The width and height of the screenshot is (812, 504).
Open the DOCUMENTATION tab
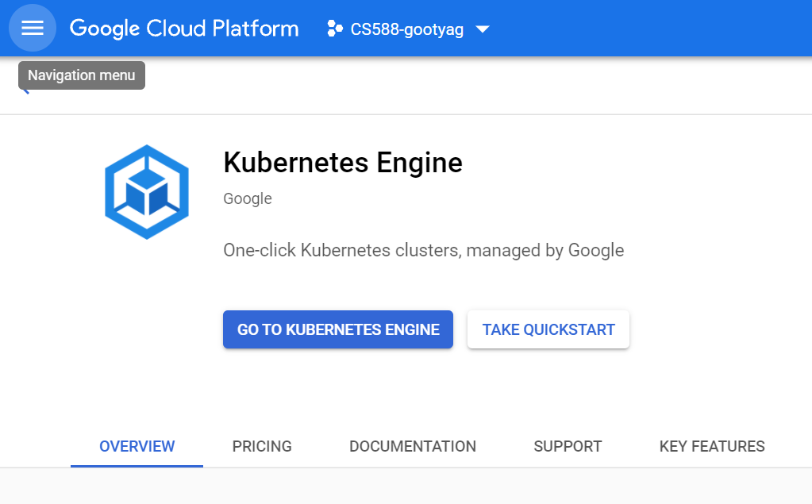(413, 447)
